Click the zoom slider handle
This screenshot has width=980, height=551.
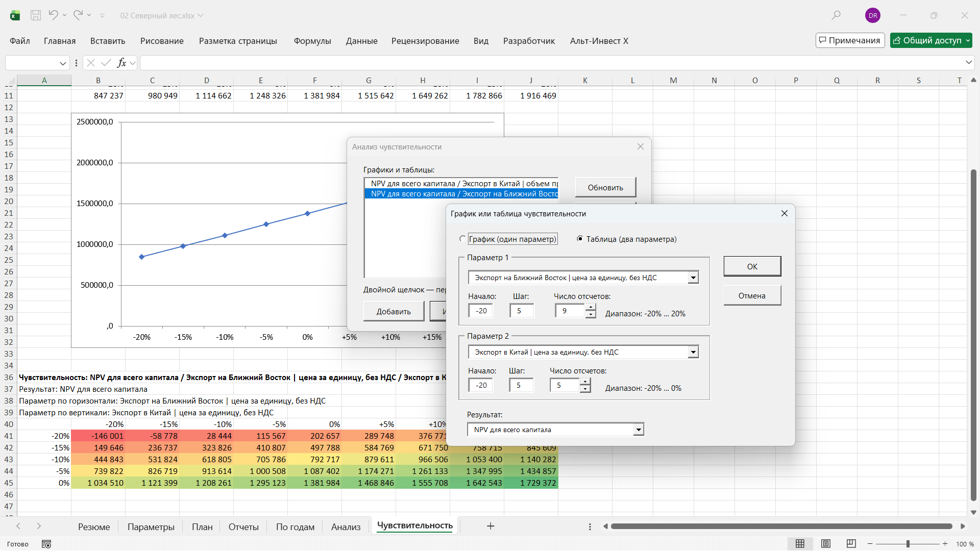(908, 544)
